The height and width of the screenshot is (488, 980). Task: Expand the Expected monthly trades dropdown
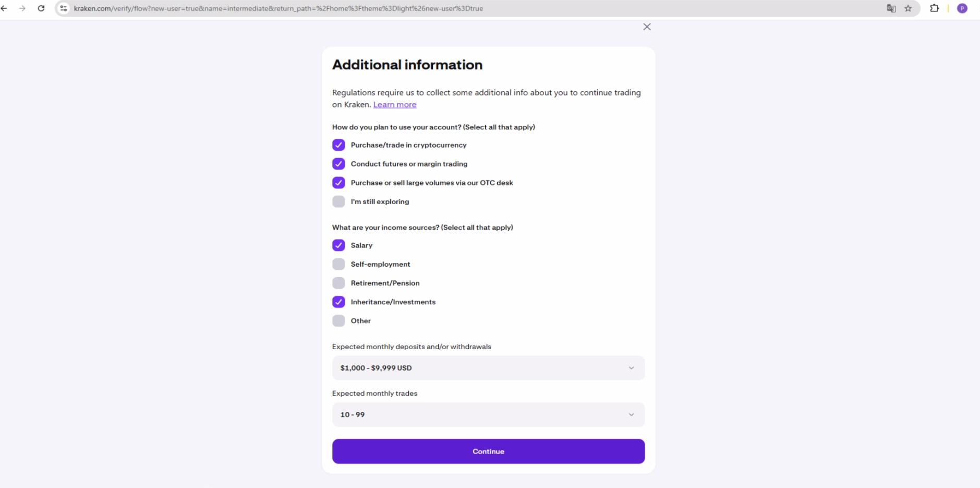(488, 414)
